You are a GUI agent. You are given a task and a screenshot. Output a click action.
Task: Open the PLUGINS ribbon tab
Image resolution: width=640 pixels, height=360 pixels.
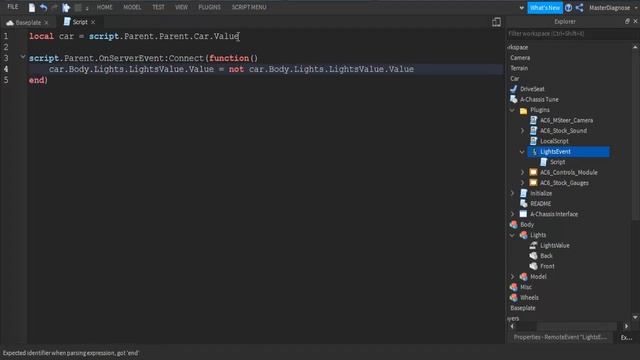(x=209, y=7)
